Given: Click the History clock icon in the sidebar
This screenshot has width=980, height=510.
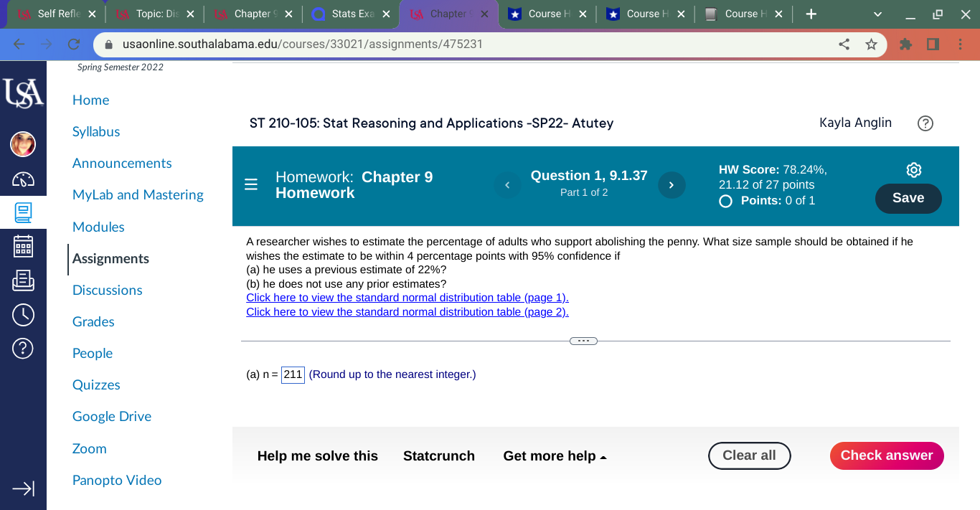Looking at the screenshot, I should 22,314.
